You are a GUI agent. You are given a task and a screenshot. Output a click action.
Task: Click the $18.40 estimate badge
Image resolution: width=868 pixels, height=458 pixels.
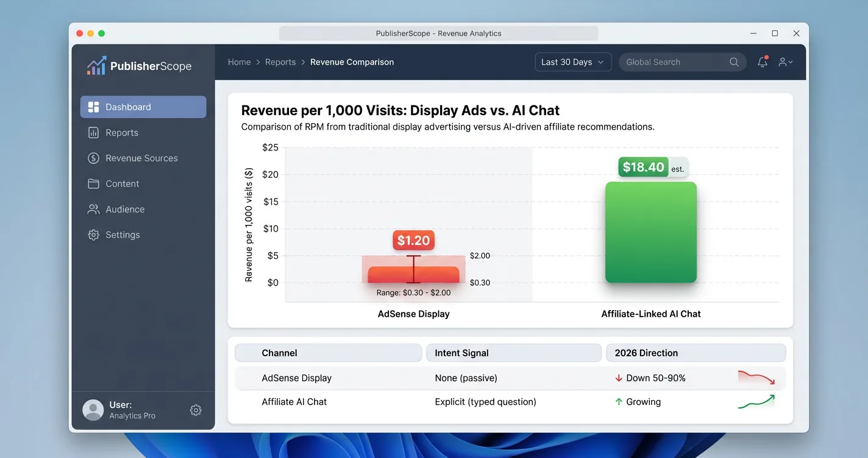click(x=643, y=166)
